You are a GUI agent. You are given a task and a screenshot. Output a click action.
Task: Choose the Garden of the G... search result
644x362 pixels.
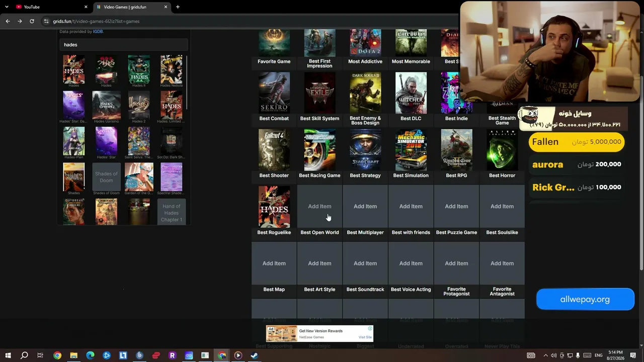click(139, 177)
